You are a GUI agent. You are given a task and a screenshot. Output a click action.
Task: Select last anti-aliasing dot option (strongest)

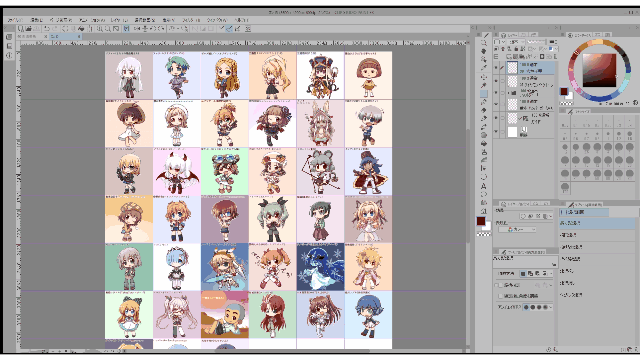tap(545, 307)
